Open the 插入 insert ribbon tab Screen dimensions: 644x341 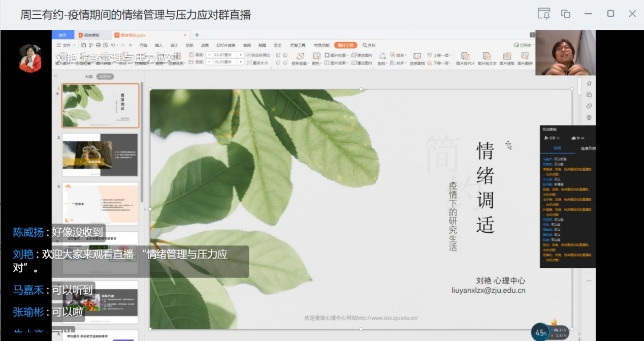(x=158, y=45)
